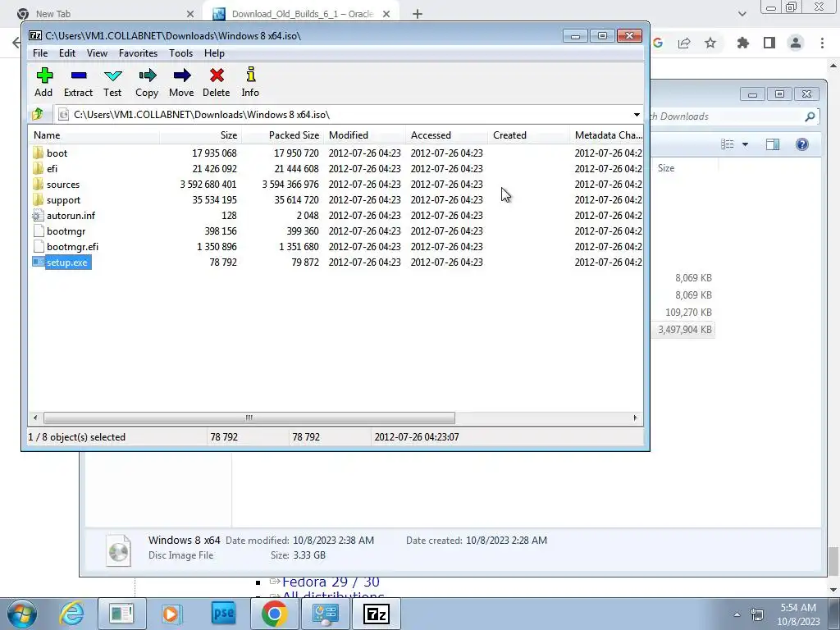This screenshot has height=630, width=840.
Task: Click the setup.exe file icon
Action: [38, 262]
